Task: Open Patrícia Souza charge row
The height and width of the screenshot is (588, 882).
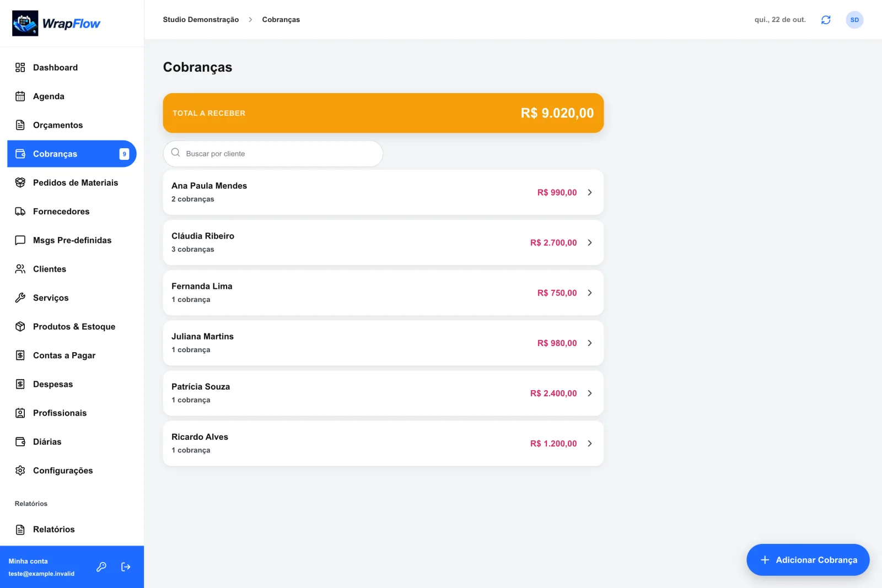Action: tap(383, 393)
